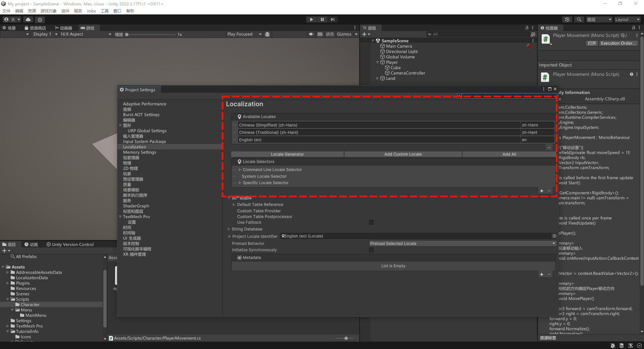Toggle the Frame Debugger bug icon in Game view

point(267,34)
